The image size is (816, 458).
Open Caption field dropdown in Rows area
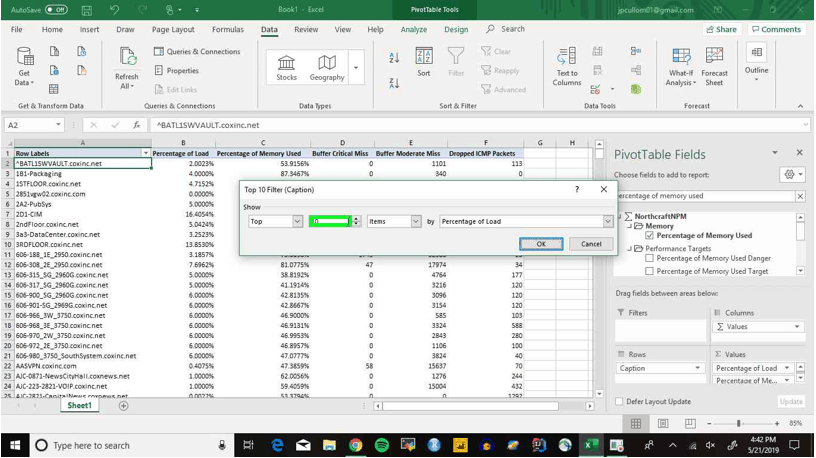[697, 368]
